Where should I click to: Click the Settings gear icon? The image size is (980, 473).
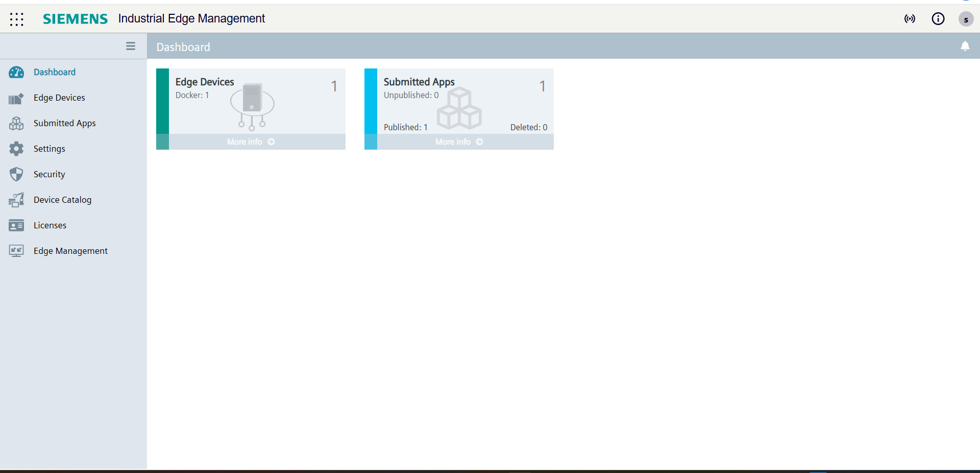pyautogui.click(x=16, y=149)
